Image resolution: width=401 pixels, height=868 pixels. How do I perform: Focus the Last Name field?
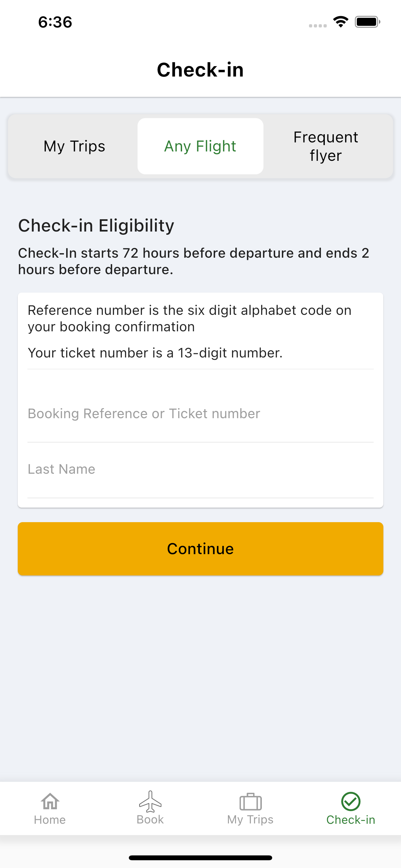pyautogui.click(x=200, y=470)
